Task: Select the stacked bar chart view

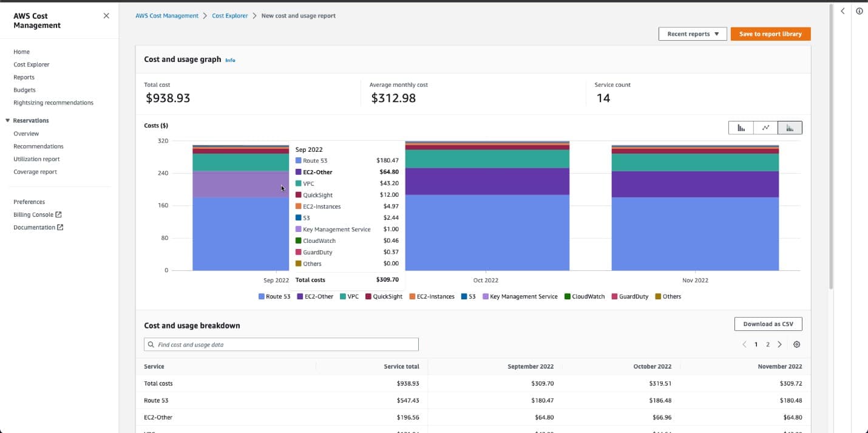Action: (x=790, y=128)
